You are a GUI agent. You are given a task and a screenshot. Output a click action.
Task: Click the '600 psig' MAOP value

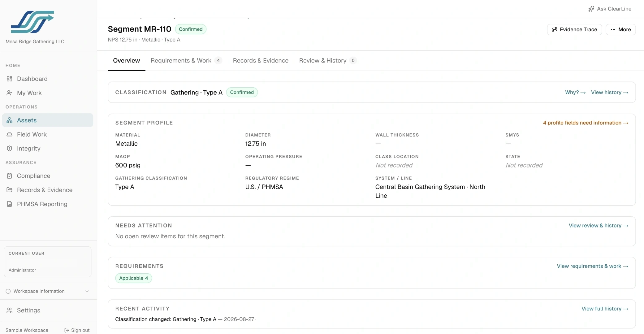(128, 165)
